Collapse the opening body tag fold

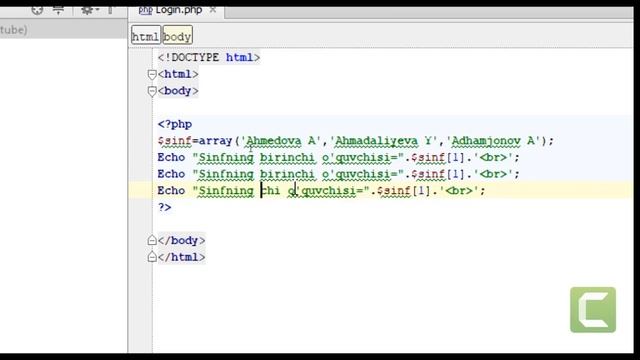152,91
